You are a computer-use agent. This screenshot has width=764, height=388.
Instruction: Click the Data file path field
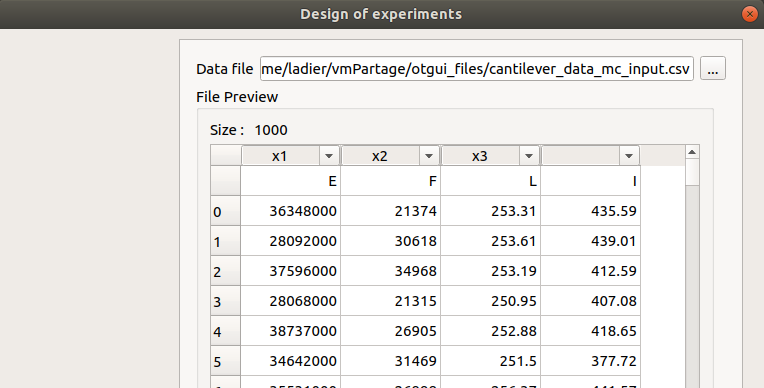pos(477,69)
